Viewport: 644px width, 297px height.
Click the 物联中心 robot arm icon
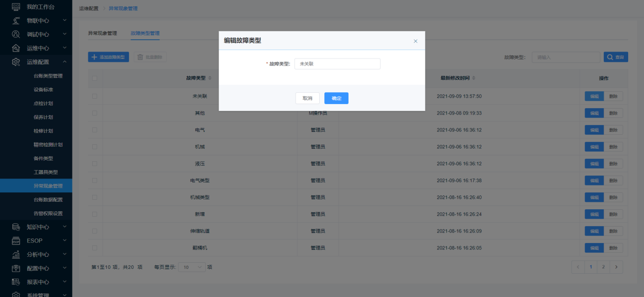(16, 20)
